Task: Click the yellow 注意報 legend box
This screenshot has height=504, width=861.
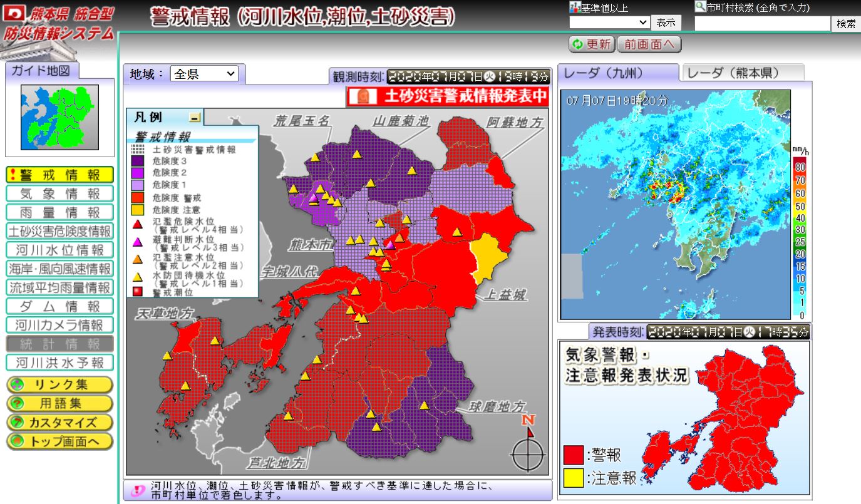Action: click(573, 479)
